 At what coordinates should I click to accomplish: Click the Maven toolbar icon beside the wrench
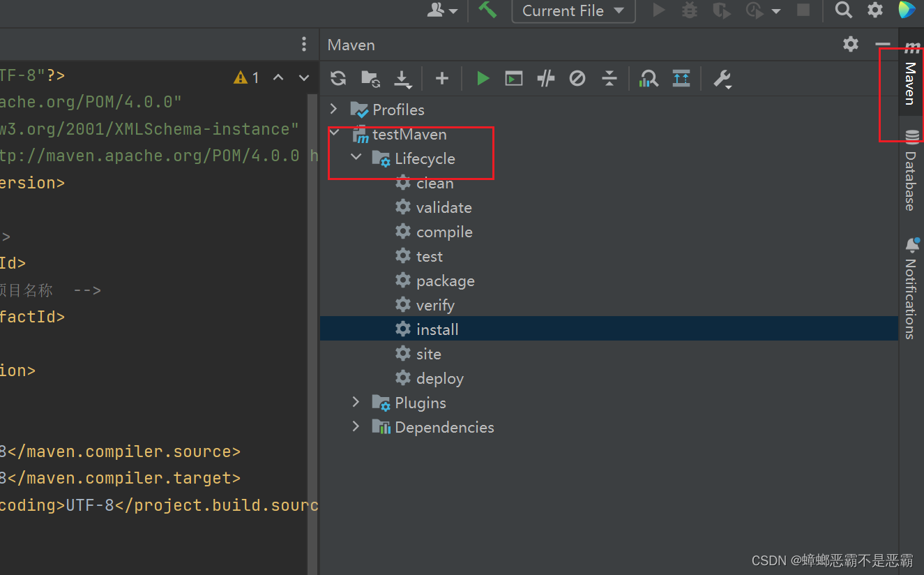tap(681, 78)
